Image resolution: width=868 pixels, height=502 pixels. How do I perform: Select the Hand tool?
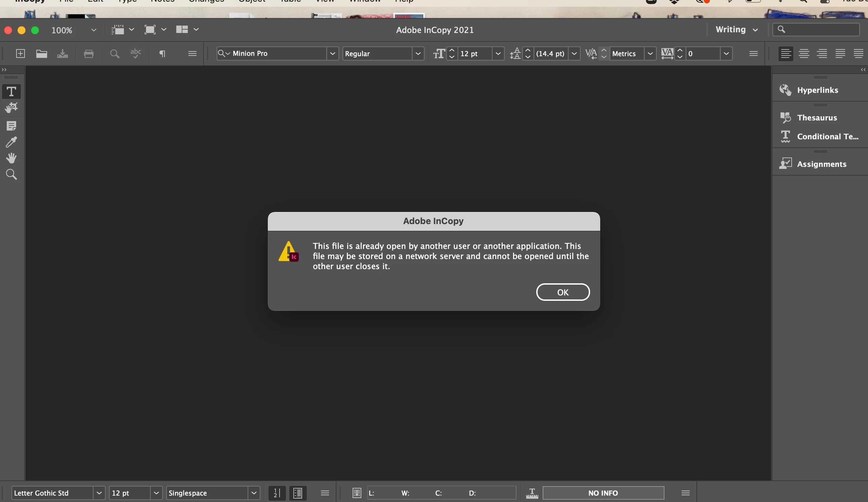tap(11, 158)
